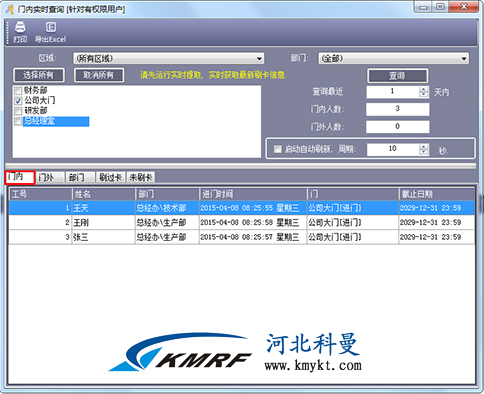Sort by the 工号 column header
484x394 pixels.
coord(40,194)
